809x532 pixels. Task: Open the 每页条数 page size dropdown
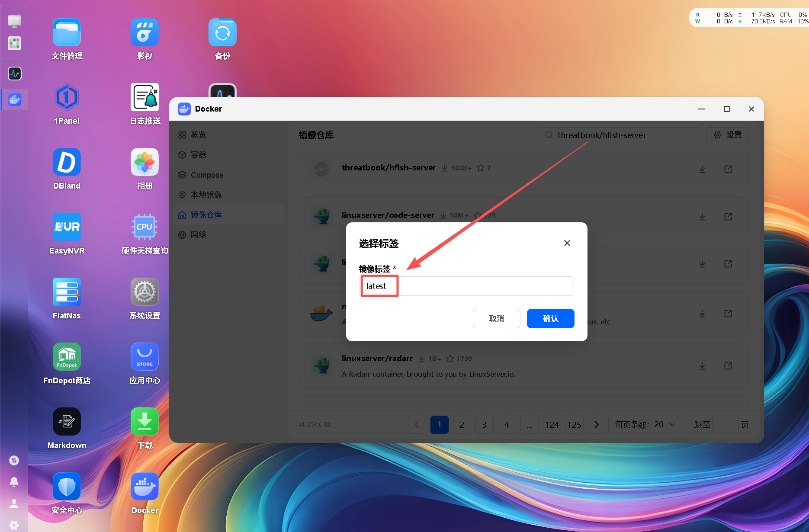(x=645, y=425)
